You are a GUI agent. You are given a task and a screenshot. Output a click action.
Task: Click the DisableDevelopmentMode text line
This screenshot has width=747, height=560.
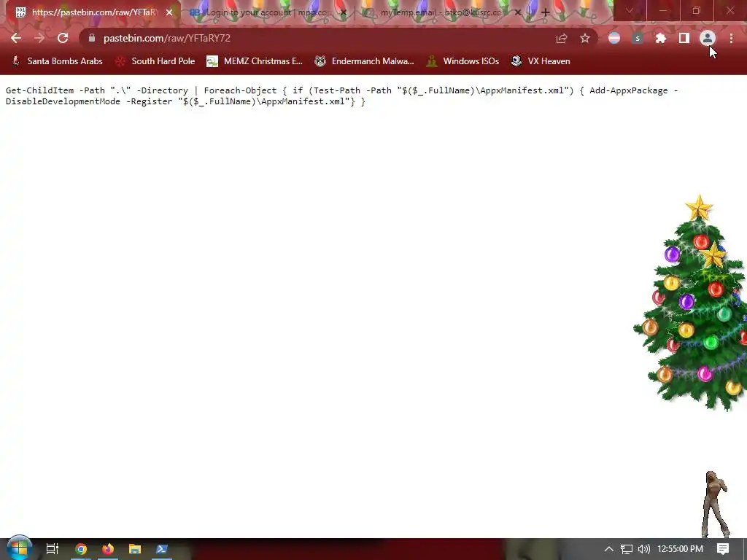186,101
